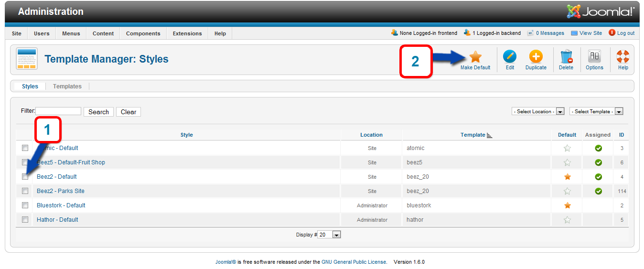Set Hathor - Default star as default
The image size is (644, 269).
(567, 220)
